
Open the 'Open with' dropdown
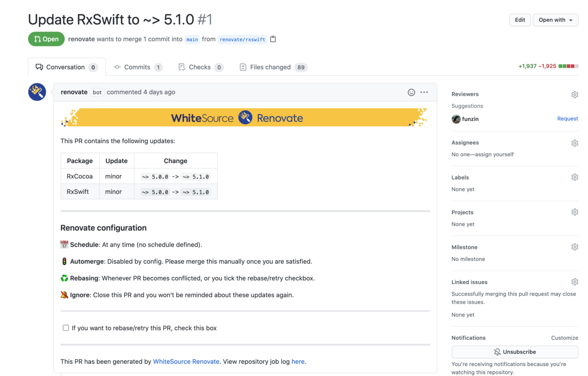pos(555,20)
